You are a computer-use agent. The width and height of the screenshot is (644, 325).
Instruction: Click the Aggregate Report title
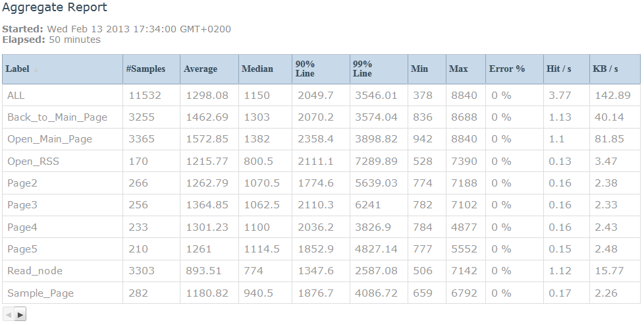[x=55, y=7]
